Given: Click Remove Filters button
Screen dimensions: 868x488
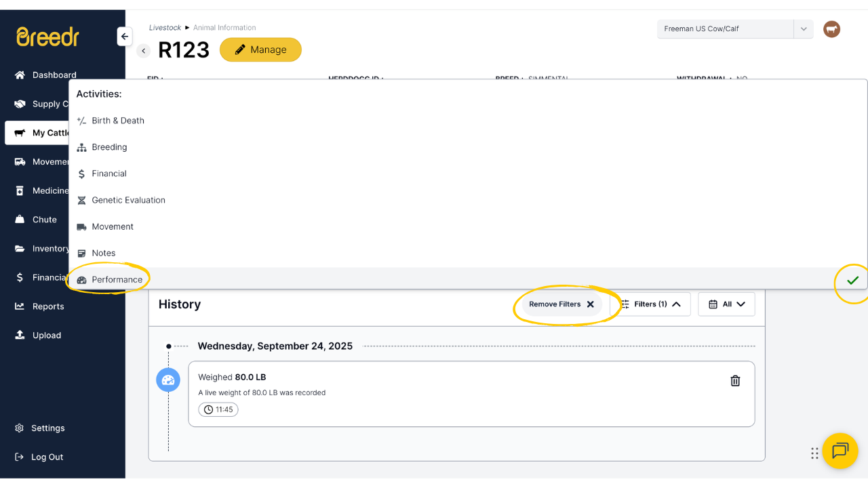Looking at the screenshot, I should point(561,304).
